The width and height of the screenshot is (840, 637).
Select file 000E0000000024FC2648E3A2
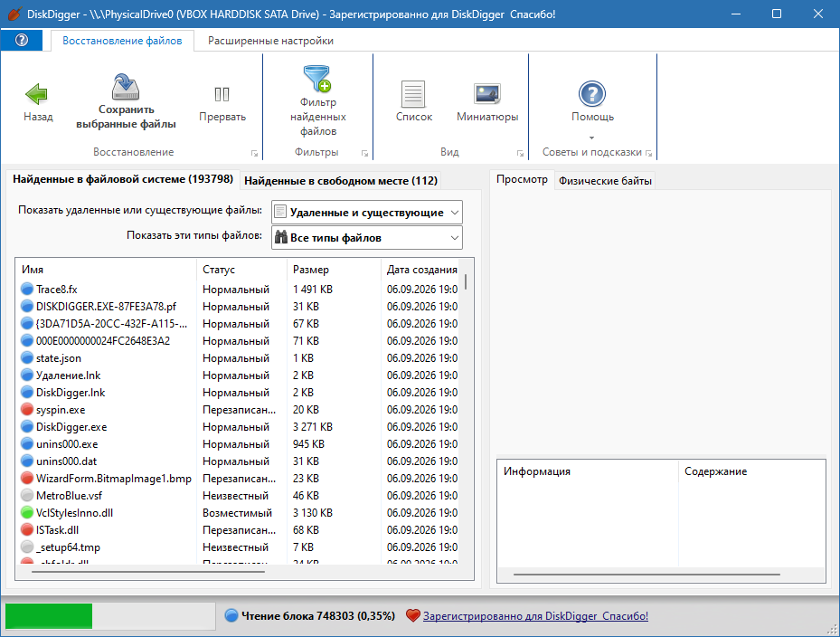(103, 341)
